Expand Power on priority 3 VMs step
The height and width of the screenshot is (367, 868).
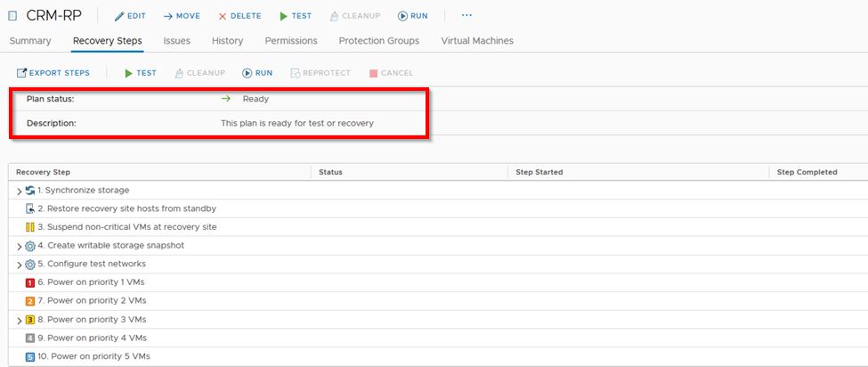pos(19,320)
